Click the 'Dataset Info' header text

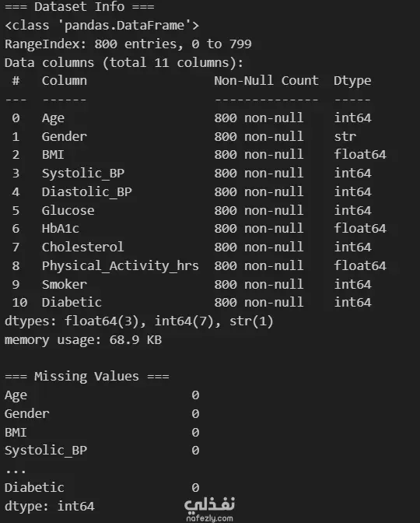79,6
